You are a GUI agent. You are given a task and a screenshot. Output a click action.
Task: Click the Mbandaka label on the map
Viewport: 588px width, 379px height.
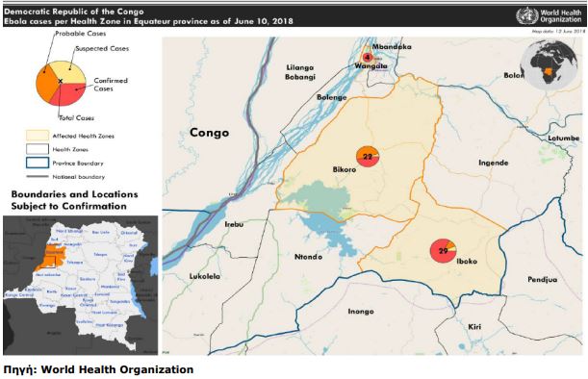pyautogui.click(x=392, y=46)
